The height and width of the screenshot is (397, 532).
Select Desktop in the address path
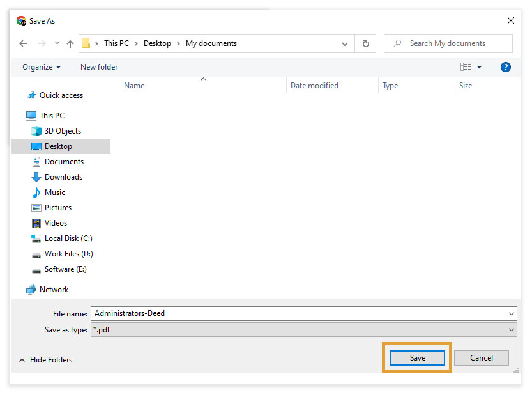click(157, 43)
